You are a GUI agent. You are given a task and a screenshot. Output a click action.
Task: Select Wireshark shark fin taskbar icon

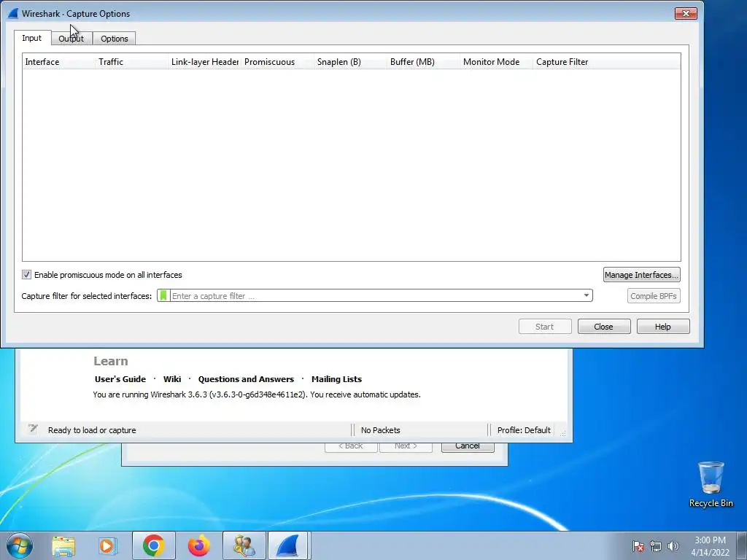pyautogui.click(x=288, y=545)
